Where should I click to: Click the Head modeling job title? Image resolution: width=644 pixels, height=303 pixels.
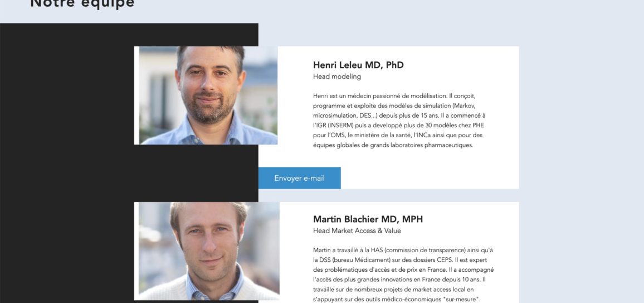pyautogui.click(x=337, y=76)
